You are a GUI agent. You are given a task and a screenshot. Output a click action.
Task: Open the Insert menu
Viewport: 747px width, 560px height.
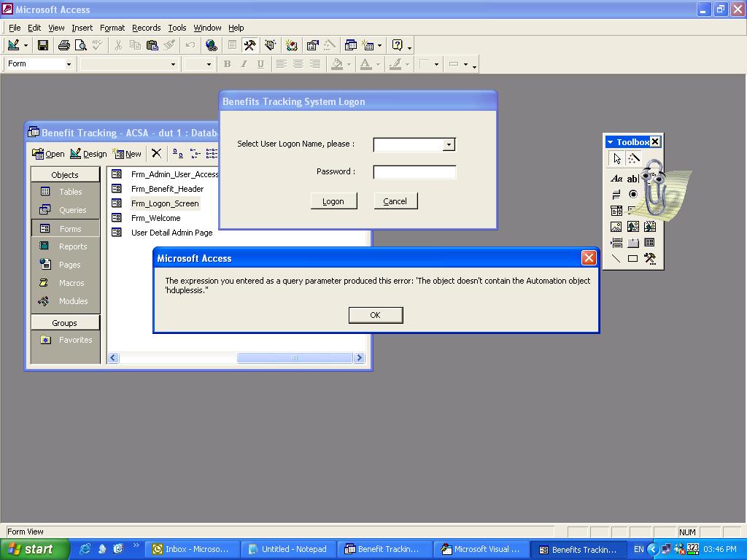(82, 28)
